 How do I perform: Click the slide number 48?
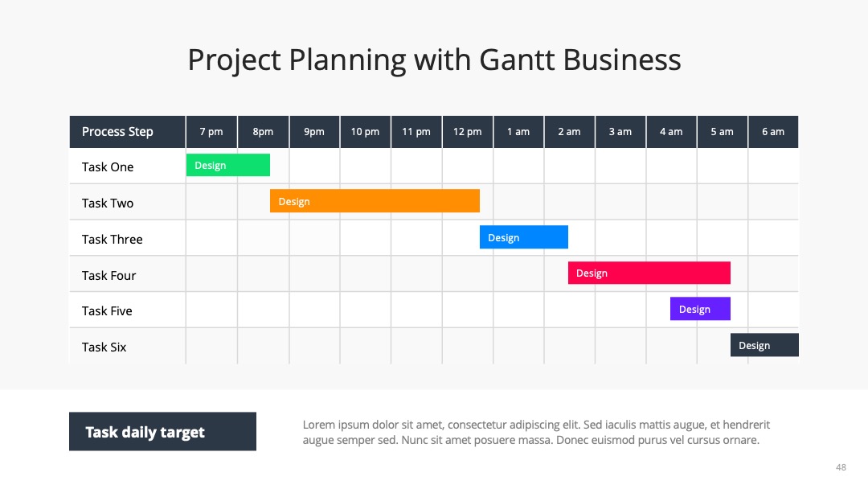click(841, 467)
